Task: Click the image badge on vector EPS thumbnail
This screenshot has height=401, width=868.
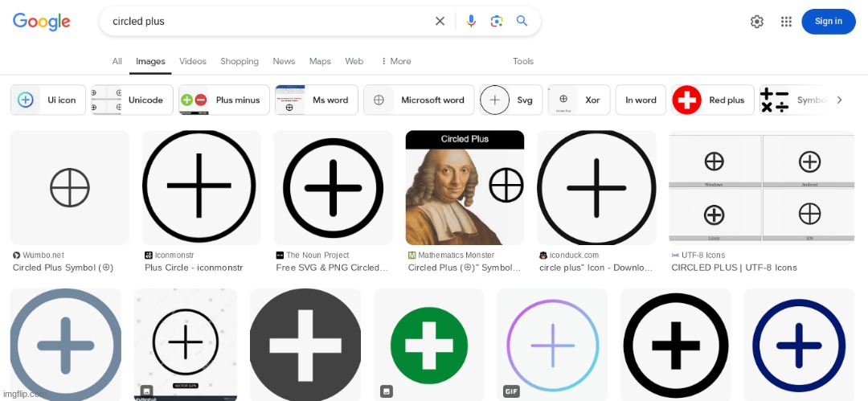Action: [146, 391]
